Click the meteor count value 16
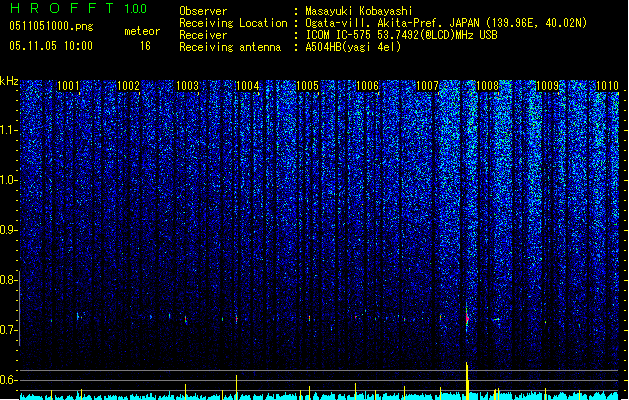Screen dimensions: 629x400 coord(145,46)
